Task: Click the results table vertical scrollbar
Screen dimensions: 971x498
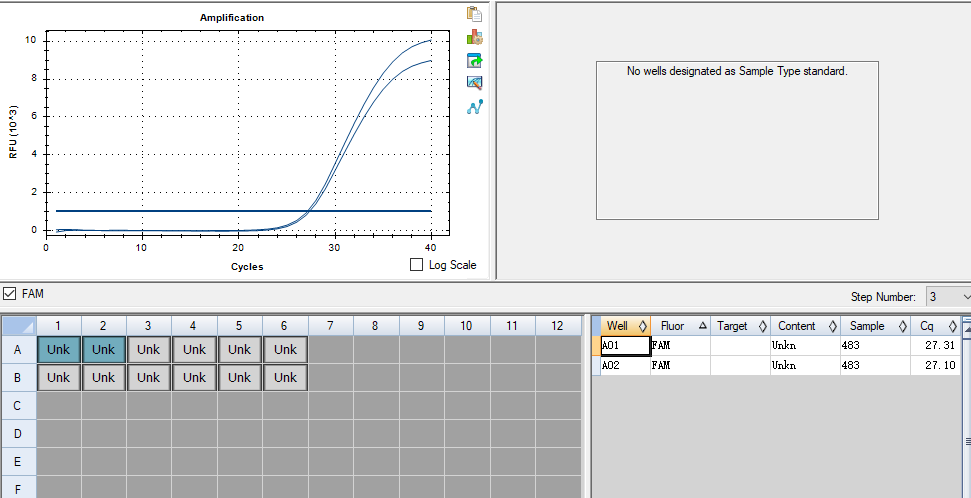Action: [966, 407]
